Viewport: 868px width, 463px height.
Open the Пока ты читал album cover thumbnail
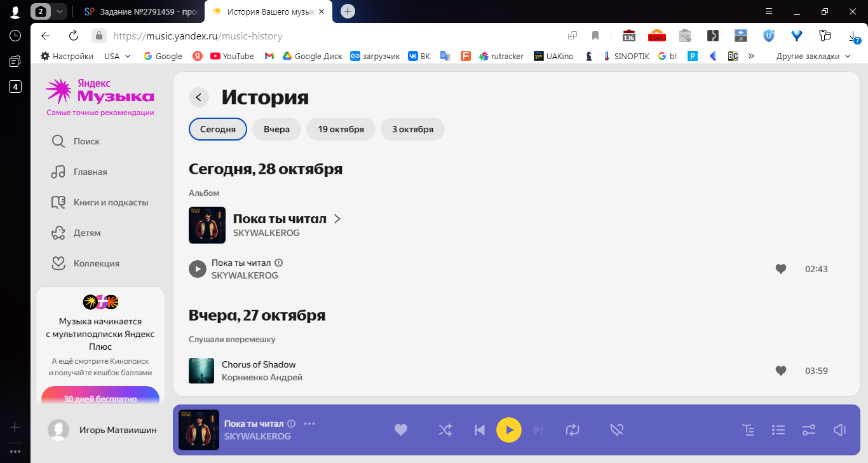click(x=207, y=225)
